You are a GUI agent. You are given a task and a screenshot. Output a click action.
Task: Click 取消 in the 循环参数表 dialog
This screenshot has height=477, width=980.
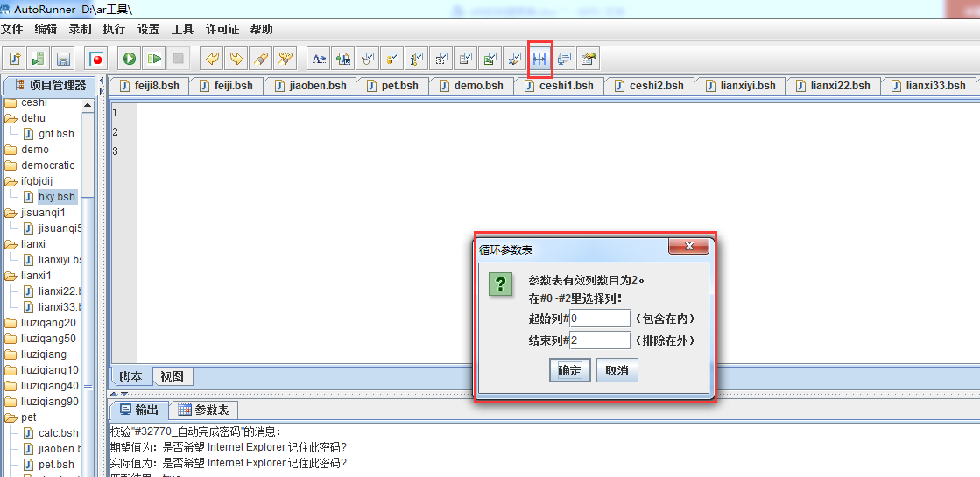[x=617, y=370]
